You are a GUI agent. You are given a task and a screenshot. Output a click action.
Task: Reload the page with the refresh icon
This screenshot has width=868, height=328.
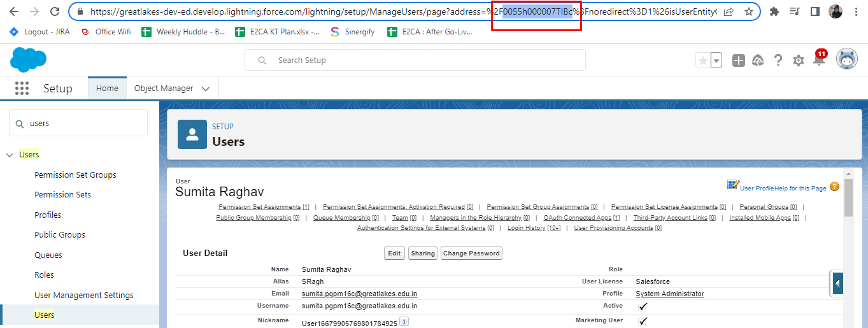[x=55, y=11]
